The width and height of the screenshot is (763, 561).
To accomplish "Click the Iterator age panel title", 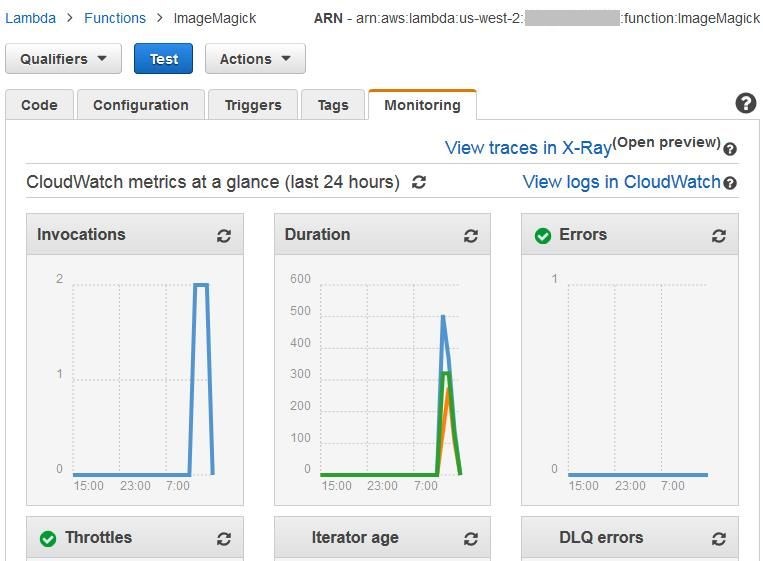I will click(355, 538).
